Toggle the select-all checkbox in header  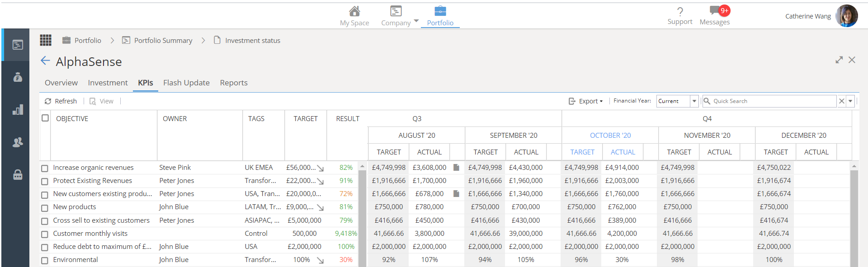click(x=45, y=118)
